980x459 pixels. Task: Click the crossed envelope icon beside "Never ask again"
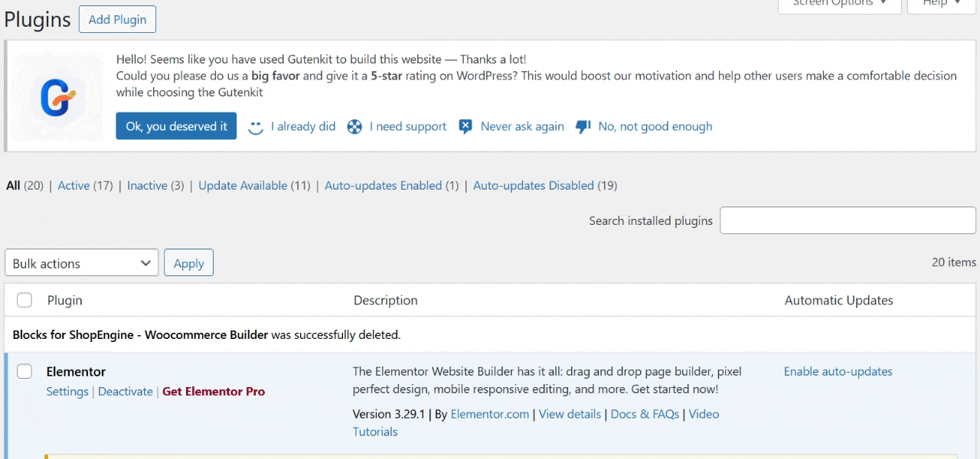pos(466,126)
